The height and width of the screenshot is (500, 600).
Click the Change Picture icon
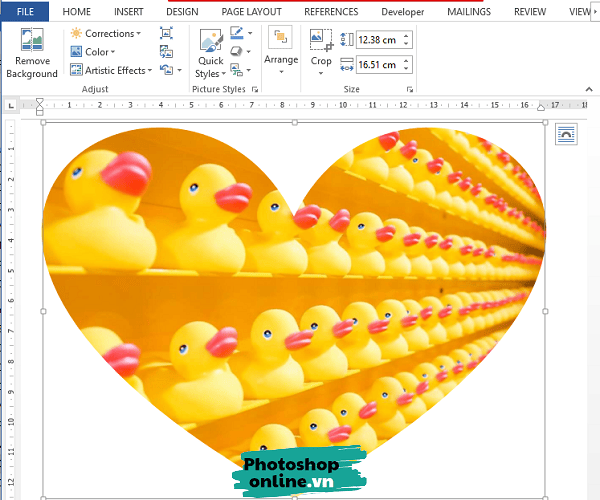(166, 52)
